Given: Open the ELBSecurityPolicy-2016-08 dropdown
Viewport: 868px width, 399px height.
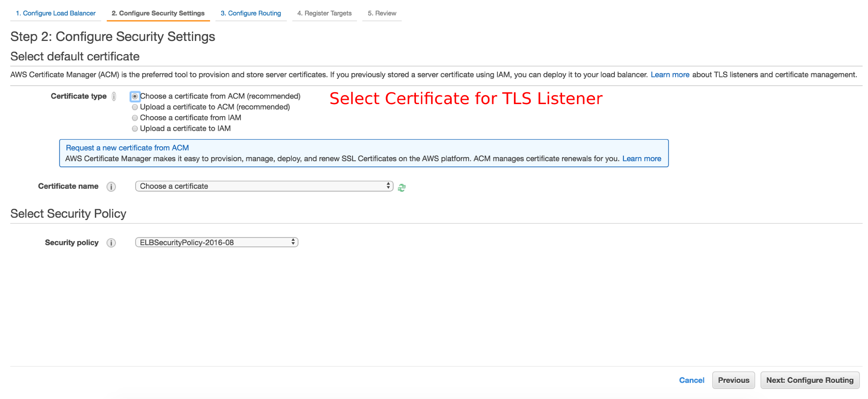Looking at the screenshot, I should point(216,243).
